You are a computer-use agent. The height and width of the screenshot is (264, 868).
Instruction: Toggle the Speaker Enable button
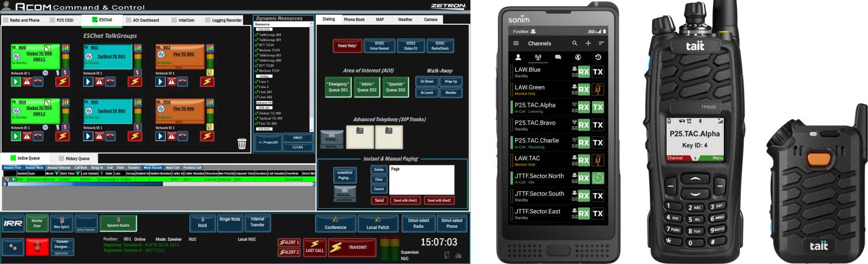click(118, 223)
